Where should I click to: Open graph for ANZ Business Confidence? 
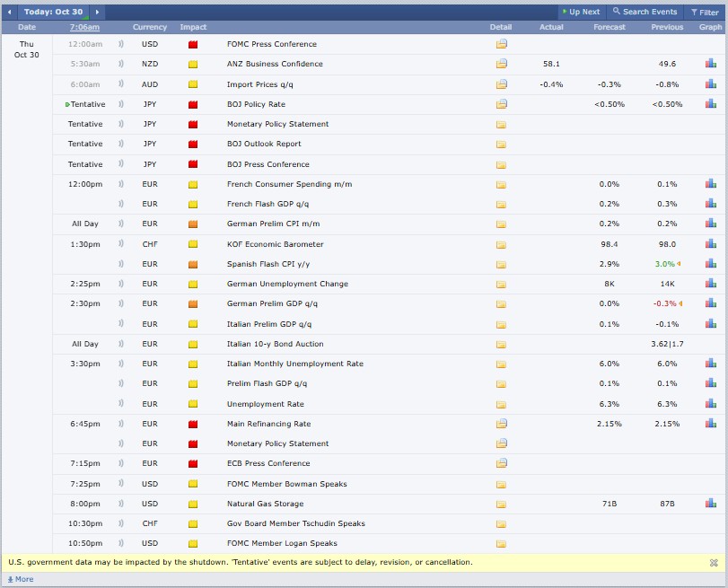click(x=711, y=64)
